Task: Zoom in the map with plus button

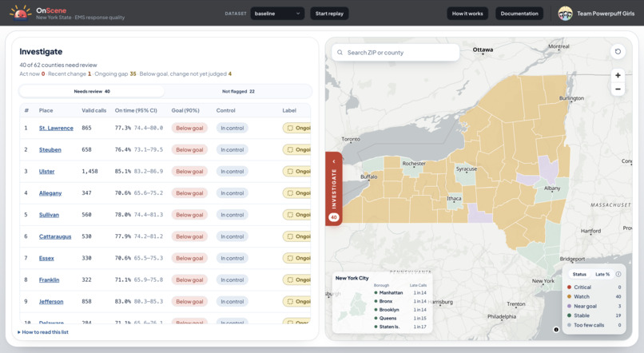Action: pos(618,75)
